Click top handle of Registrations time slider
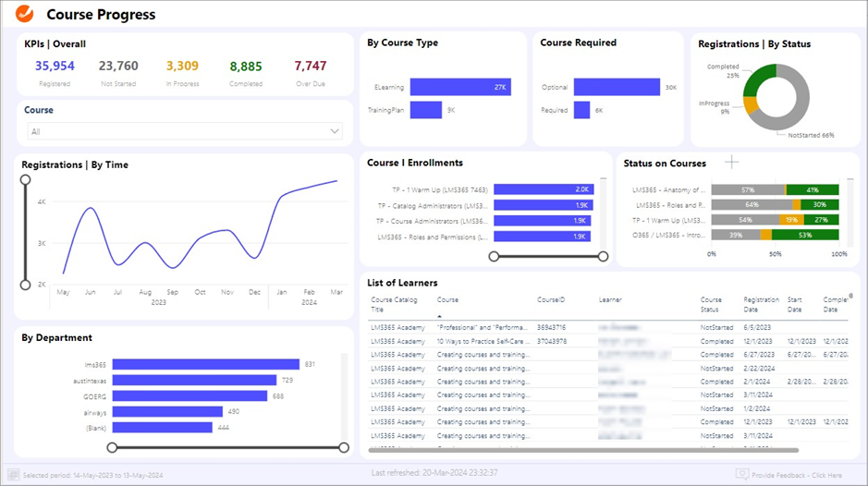This screenshot has width=868, height=486. pyautogui.click(x=25, y=180)
